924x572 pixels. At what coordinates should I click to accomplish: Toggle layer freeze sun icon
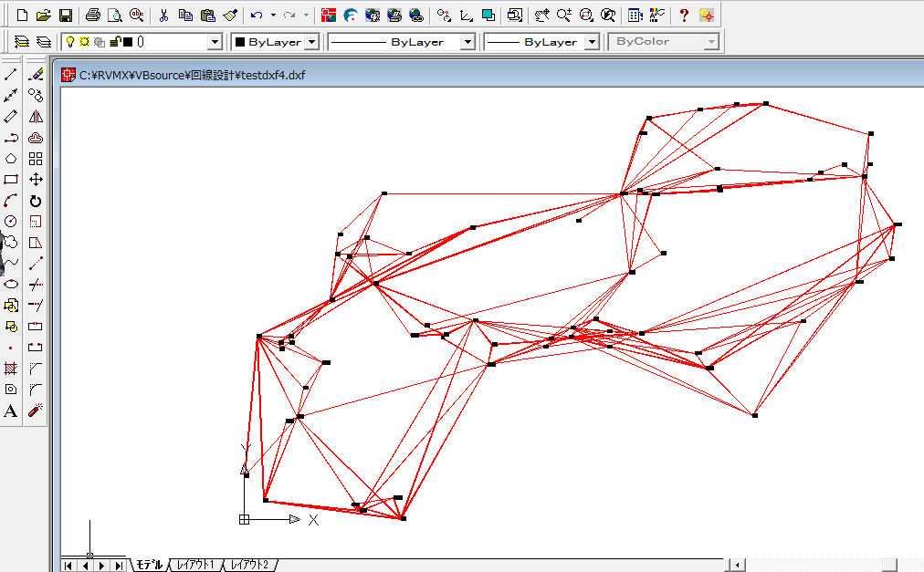point(83,42)
